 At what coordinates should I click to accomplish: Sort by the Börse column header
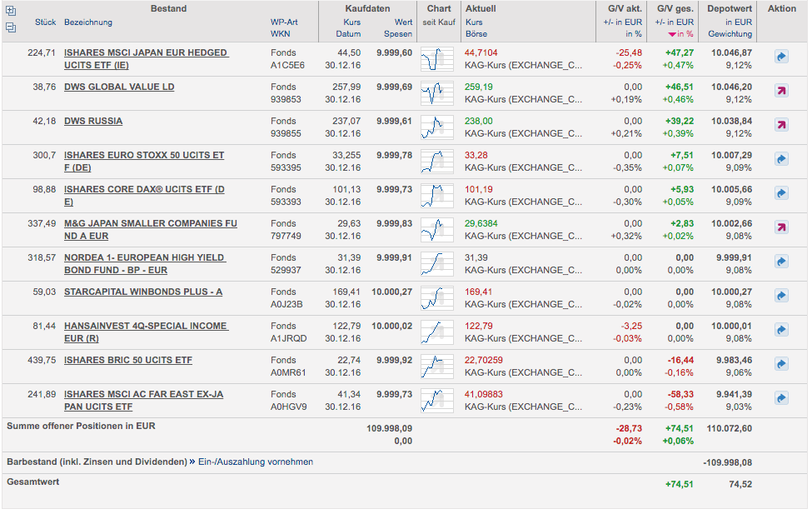(x=476, y=34)
